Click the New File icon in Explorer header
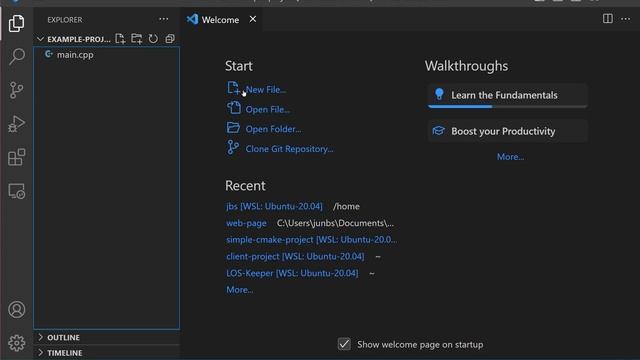 120,39
